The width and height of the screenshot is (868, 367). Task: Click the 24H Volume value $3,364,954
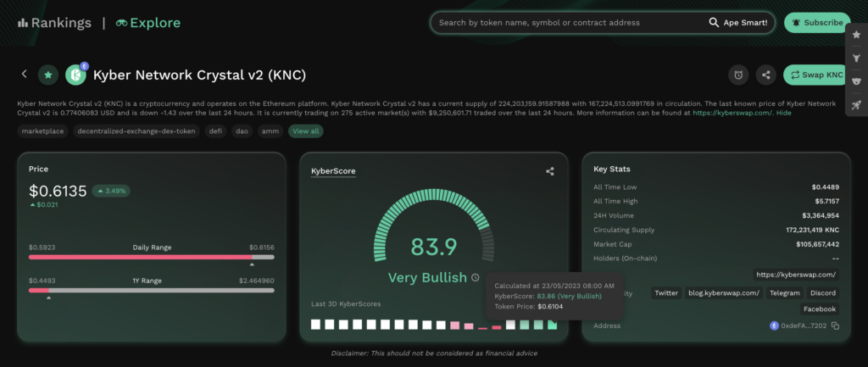point(821,215)
